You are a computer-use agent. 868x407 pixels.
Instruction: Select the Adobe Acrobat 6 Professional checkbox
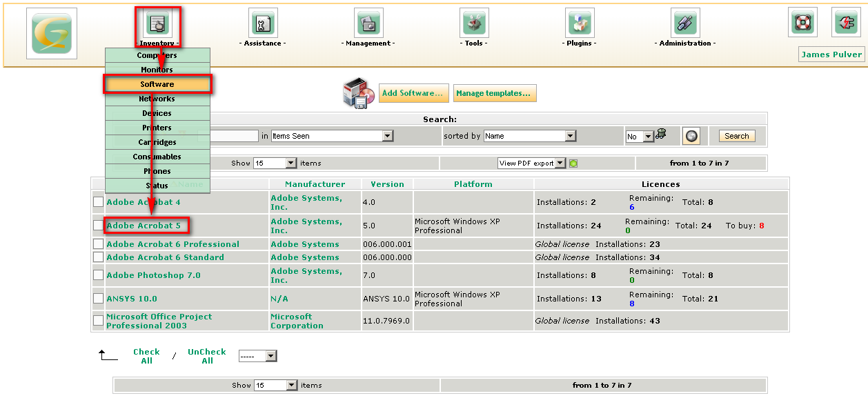point(98,244)
